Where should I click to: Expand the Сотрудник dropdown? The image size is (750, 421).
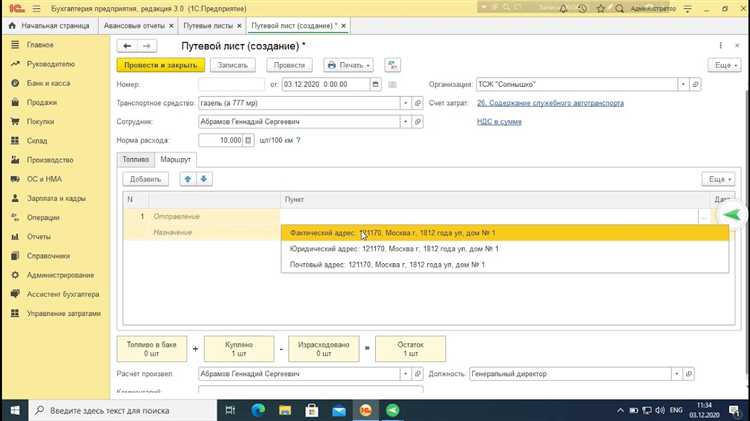click(406, 122)
